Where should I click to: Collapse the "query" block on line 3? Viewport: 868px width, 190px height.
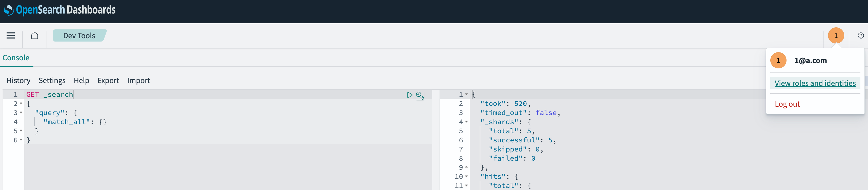(21, 113)
